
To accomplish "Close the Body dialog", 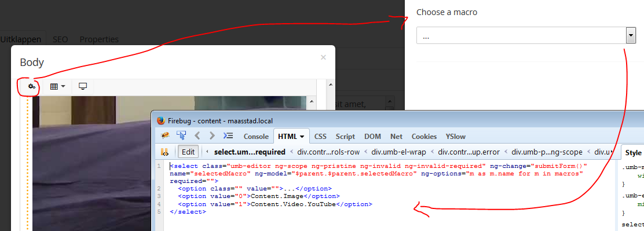I will [323, 57].
